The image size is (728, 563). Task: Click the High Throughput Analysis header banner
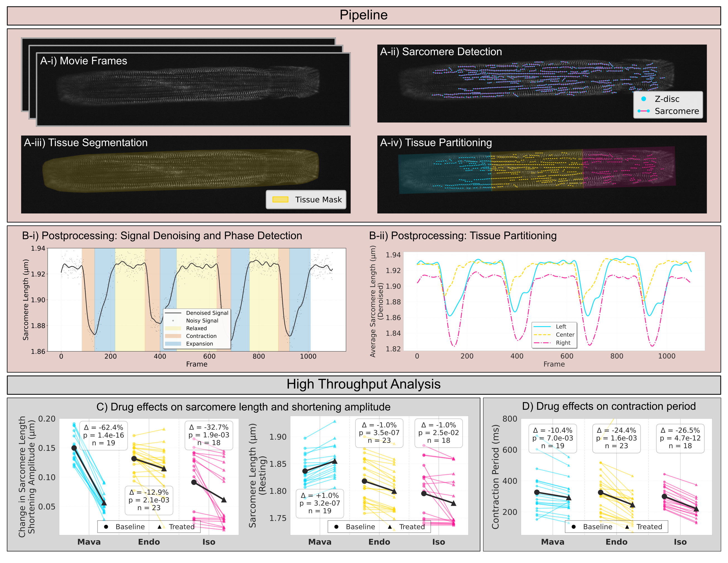(363, 384)
